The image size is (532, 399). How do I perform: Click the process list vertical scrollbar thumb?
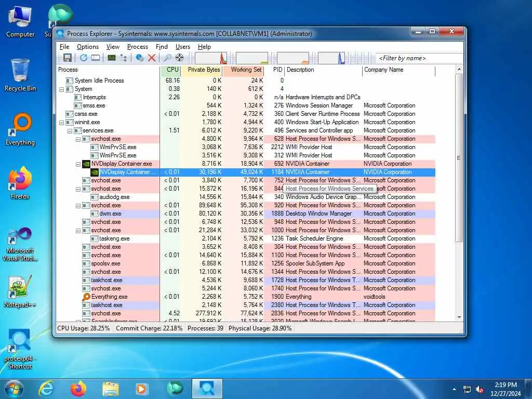coord(459,158)
